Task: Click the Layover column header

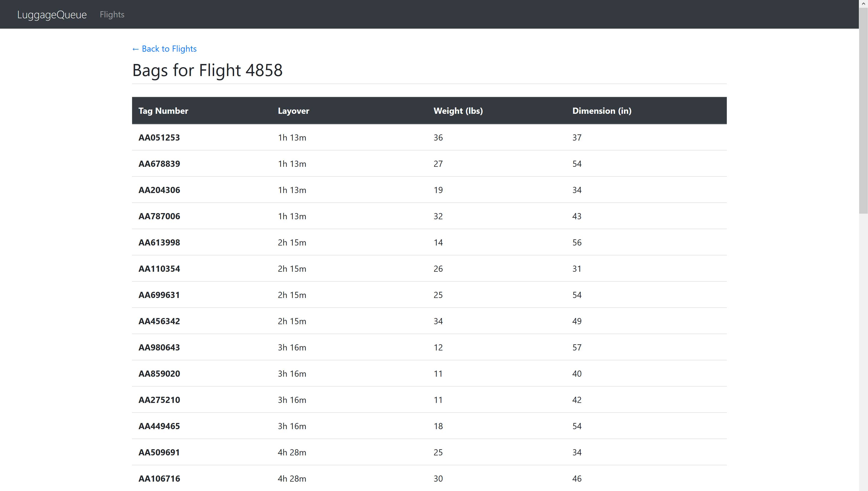Action: [293, 111]
